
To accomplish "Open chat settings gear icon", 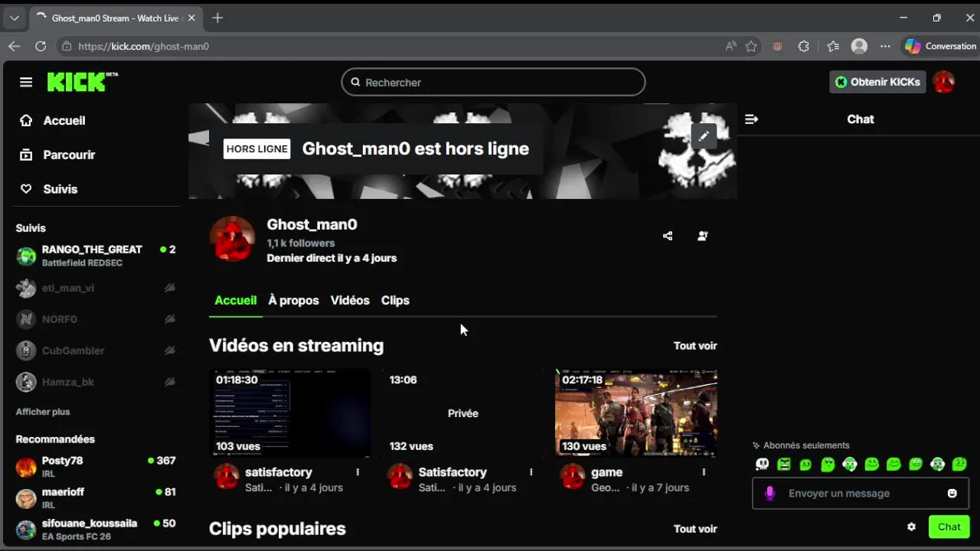I will click(911, 527).
